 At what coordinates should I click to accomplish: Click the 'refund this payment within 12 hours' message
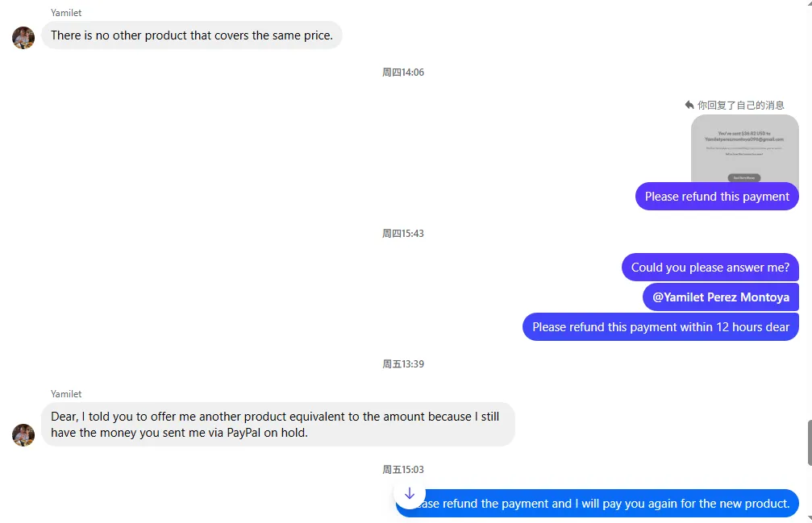[x=660, y=327]
